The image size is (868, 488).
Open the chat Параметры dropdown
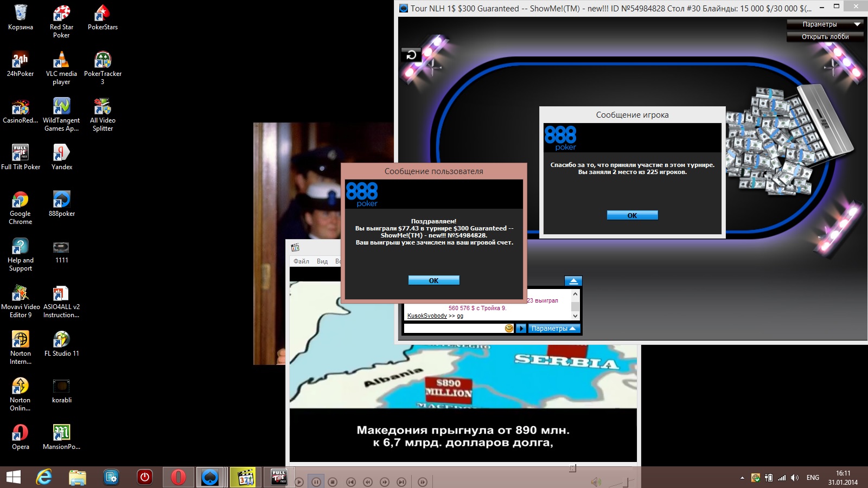[x=554, y=329]
